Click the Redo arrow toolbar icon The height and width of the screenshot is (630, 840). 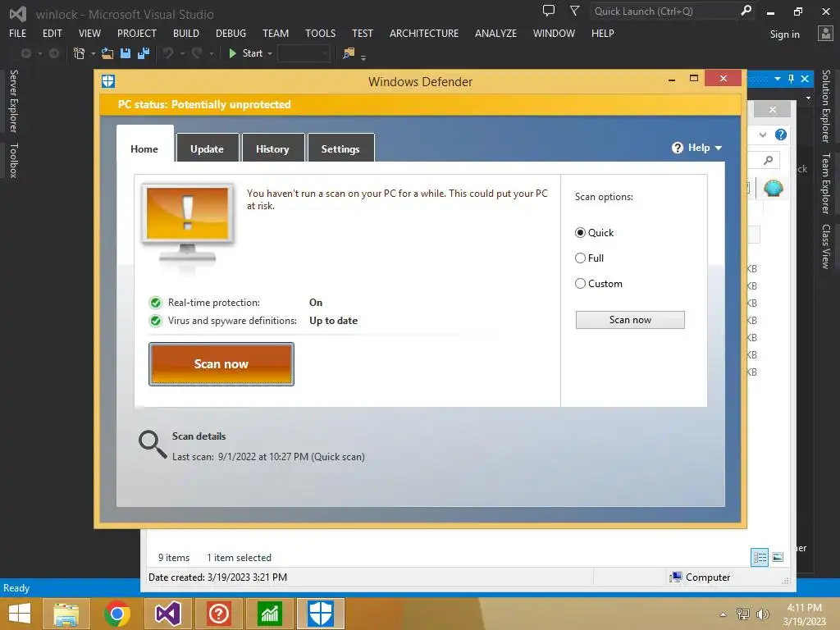pyautogui.click(x=197, y=53)
